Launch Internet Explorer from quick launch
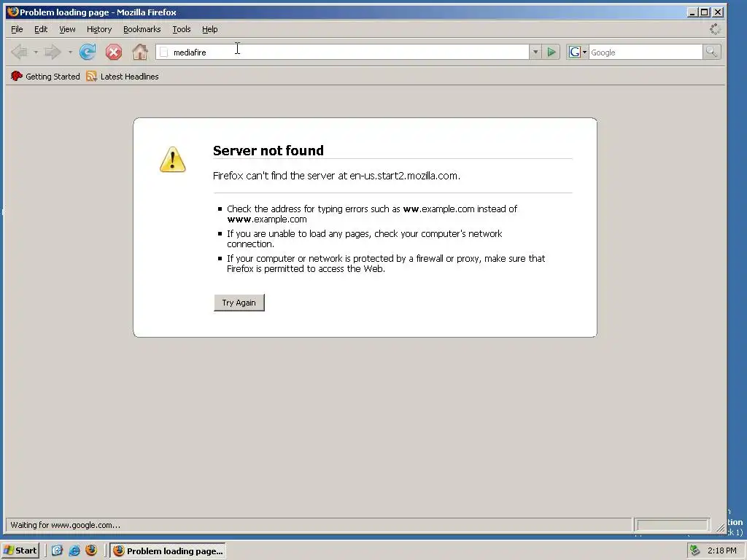747x560 pixels. click(x=74, y=551)
